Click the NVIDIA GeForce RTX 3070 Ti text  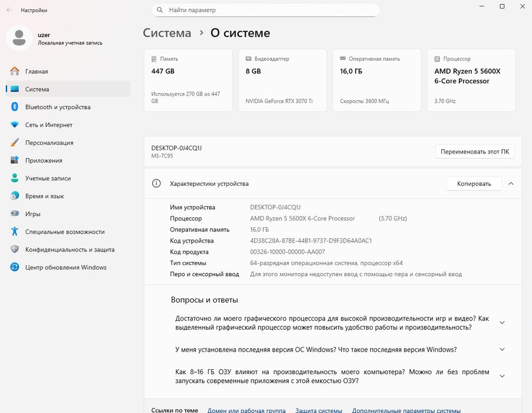(x=279, y=101)
